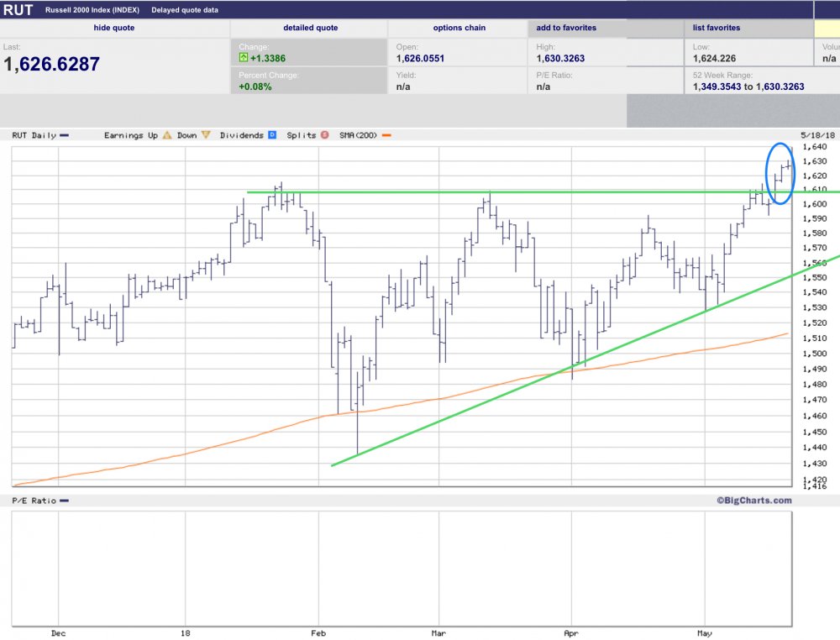Click the percent change +0.08%
The height and width of the screenshot is (640, 840).
click(255, 87)
